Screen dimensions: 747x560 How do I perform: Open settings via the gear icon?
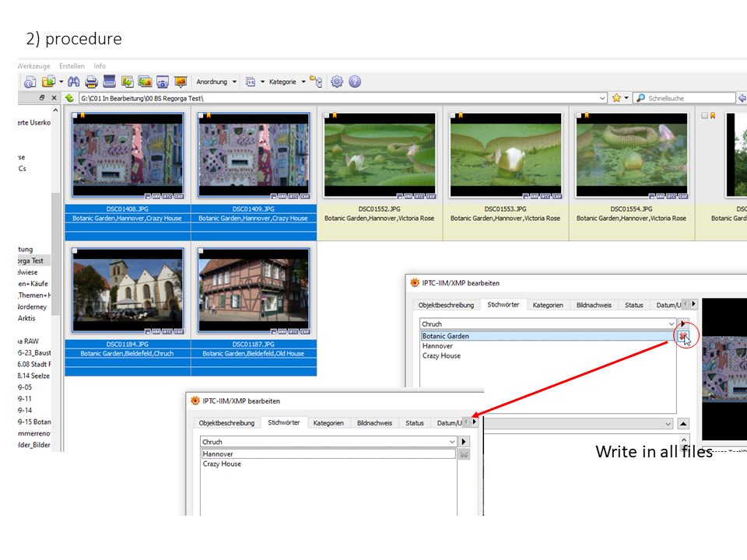point(337,82)
